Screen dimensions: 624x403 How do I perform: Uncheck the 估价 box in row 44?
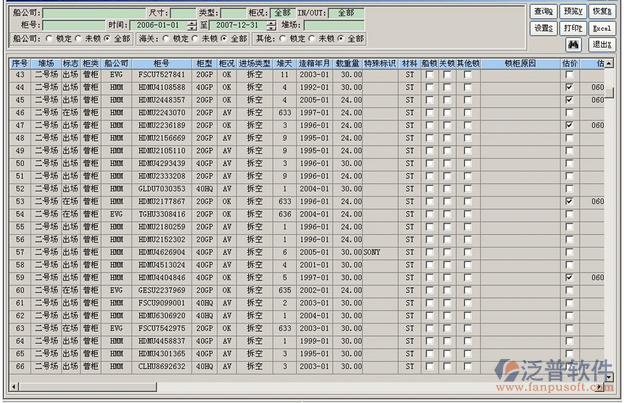[x=569, y=88]
